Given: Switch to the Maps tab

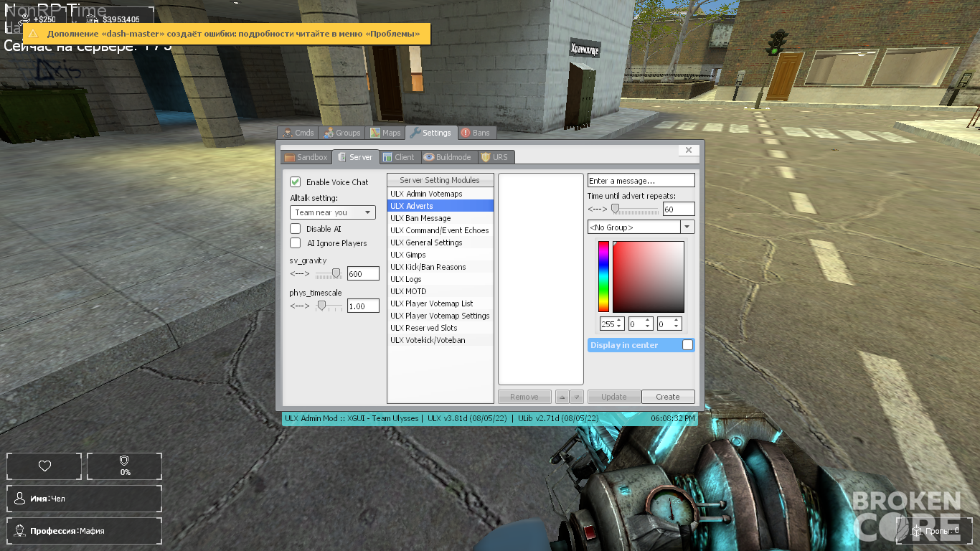Looking at the screenshot, I should pyautogui.click(x=385, y=133).
